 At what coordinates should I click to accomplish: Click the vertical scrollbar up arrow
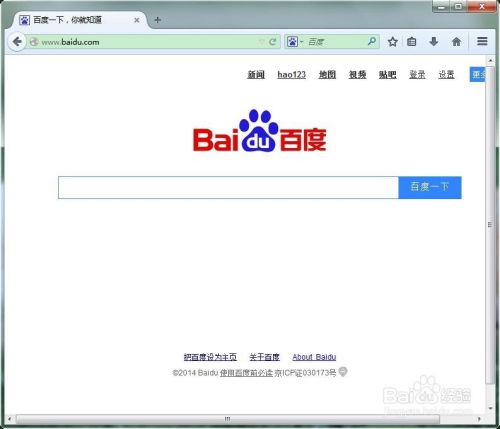click(x=490, y=61)
